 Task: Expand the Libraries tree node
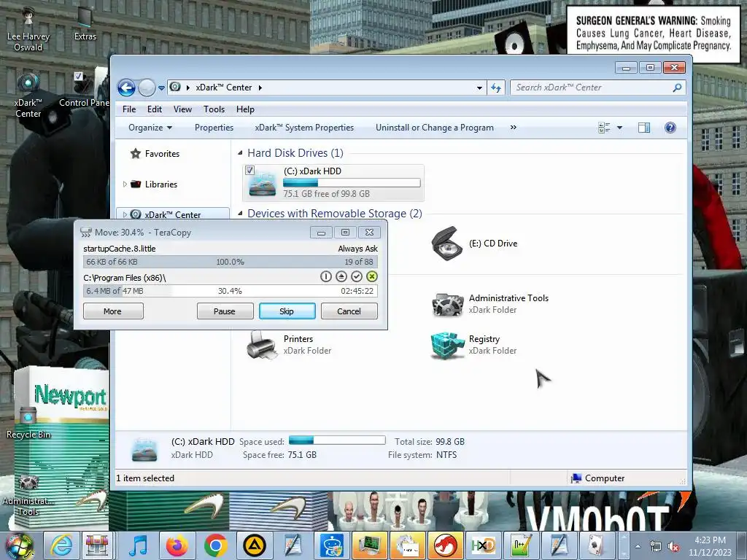tap(125, 184)
